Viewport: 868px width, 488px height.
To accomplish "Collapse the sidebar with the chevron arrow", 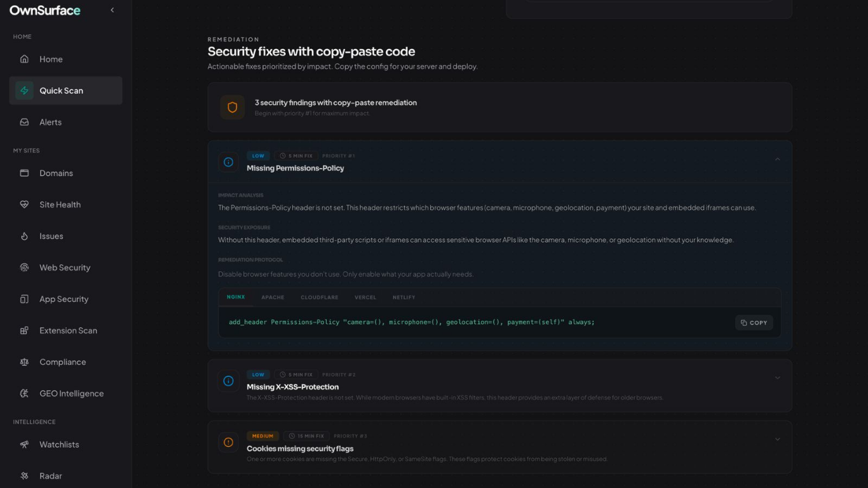I will pos(112,10).
